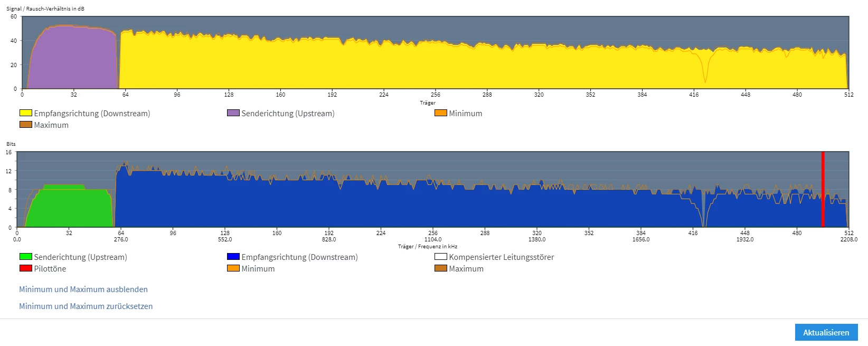Click the 'Pilottöne' legend label
The width and height of the screenshot is (868, 346).
(x=50, y=269)
